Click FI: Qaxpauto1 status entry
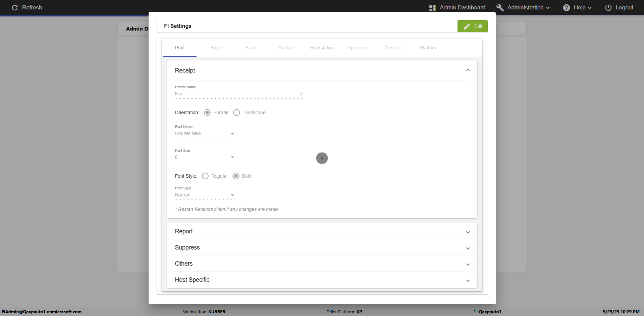The image size is (644, 316). tap(487, 312)
